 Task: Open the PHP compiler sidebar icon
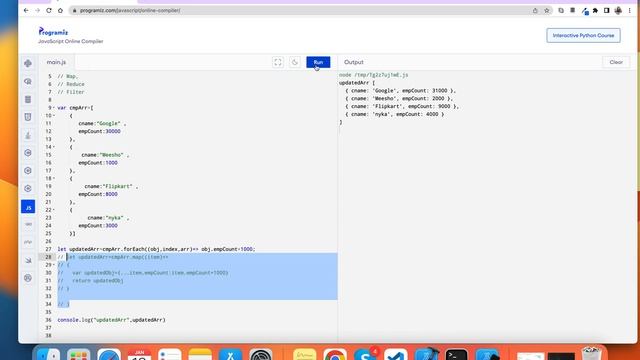click(x=28, y=242)
